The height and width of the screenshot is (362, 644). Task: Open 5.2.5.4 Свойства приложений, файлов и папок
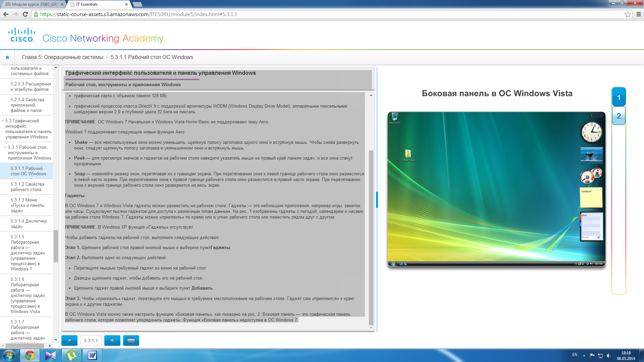(x=27, y=105)
